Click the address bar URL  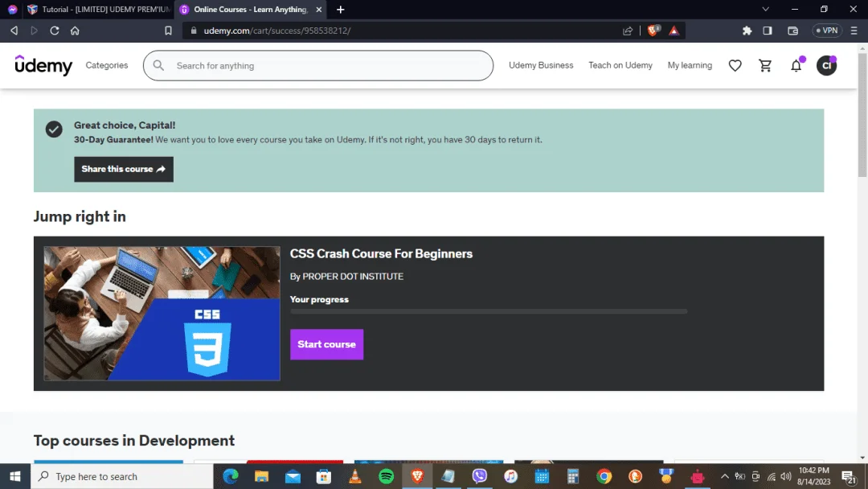click(276, 31)
